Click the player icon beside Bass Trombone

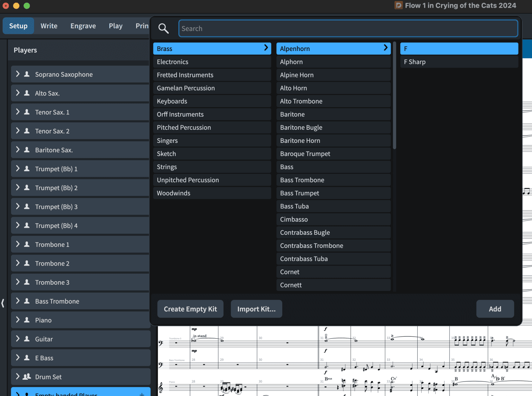click(27, 301)
